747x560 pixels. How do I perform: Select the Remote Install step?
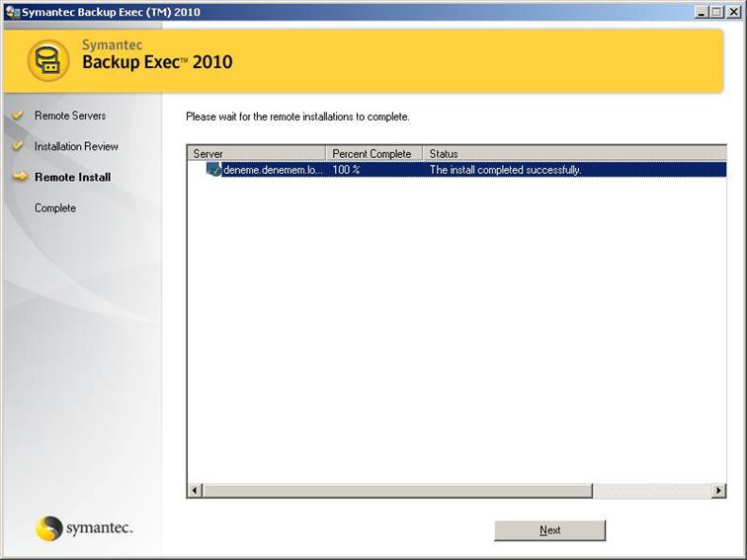pos(73,177)
